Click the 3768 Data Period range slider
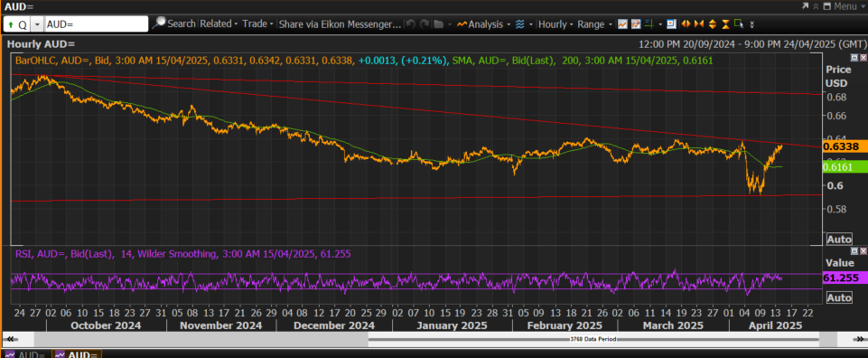The height and width of the screenshot is (358, 868). click(x=593, y=339)
